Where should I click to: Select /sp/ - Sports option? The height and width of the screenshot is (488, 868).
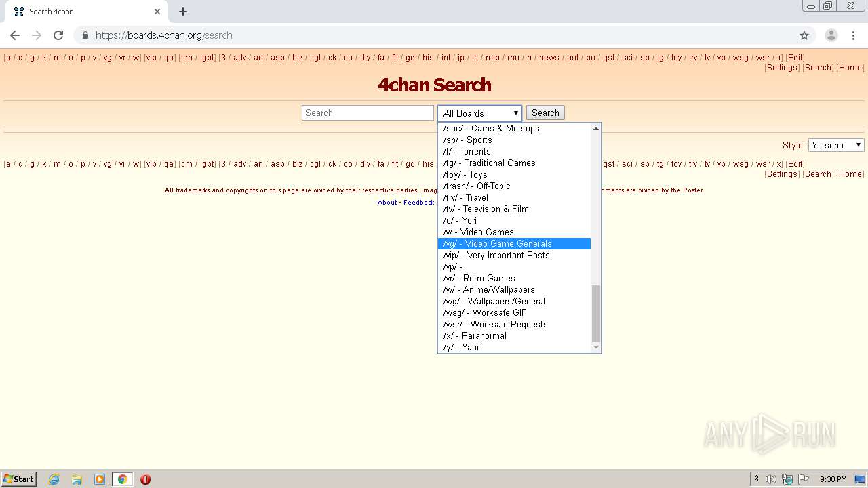tap(514, 140)
